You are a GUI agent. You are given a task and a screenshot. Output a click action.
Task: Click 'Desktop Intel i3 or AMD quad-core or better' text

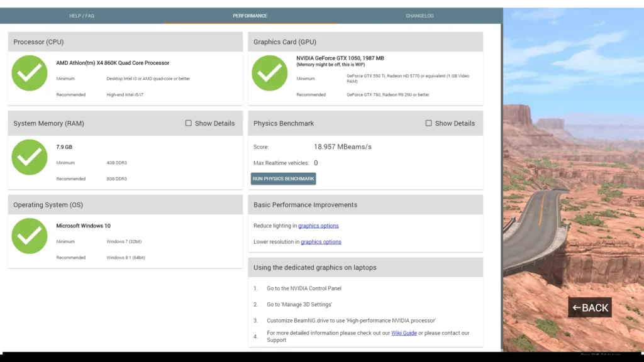(x=148, y=79)
